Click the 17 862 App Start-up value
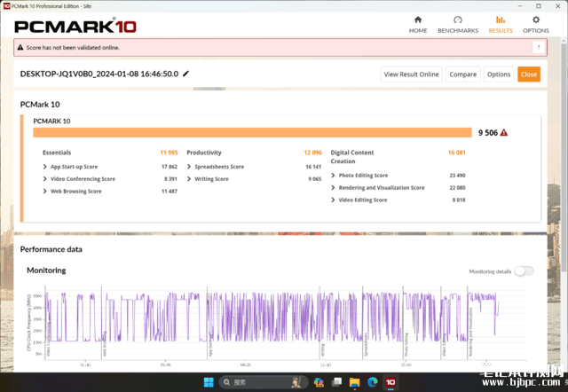This screenshot has height=392, width=568. coord(170,167)
